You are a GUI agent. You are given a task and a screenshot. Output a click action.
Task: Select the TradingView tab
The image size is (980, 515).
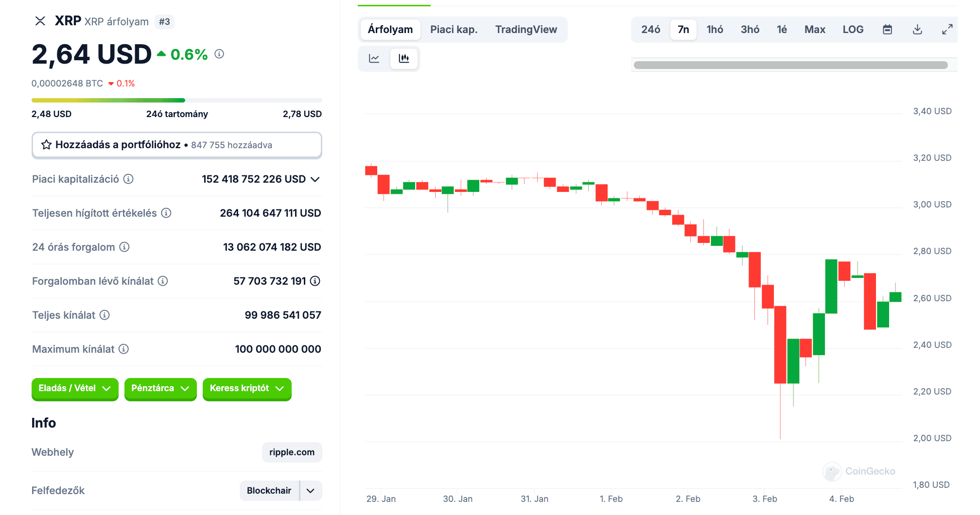click(526, 30)
